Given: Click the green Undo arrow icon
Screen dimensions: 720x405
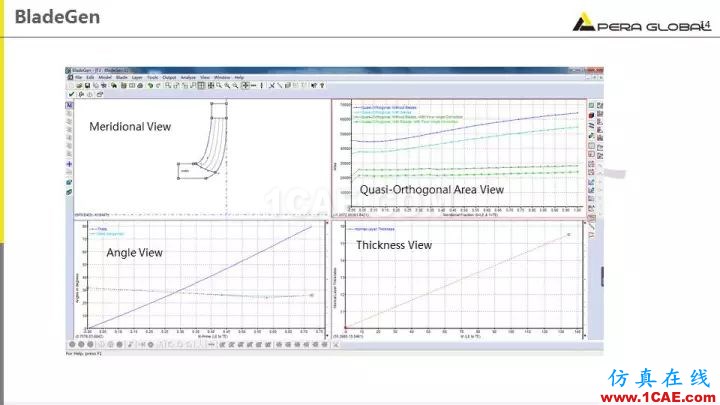Looking at the screenshot, I should point(150,85).
